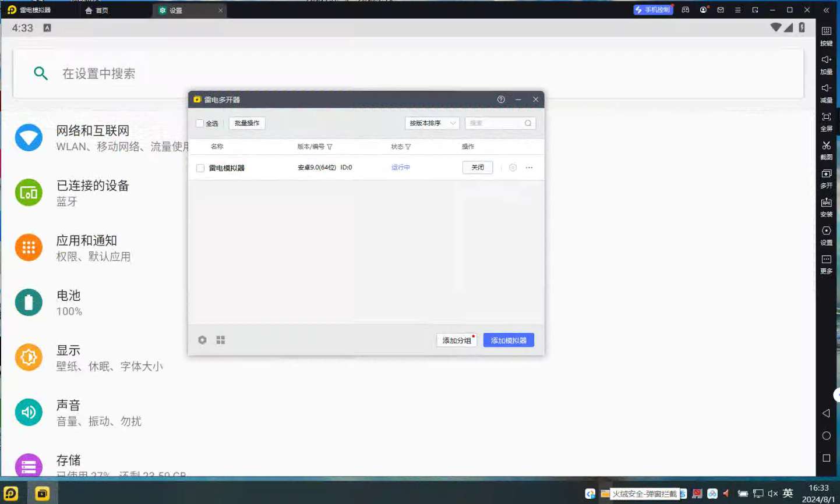Open the gamepad icon in the title bar

coord(686,10)
